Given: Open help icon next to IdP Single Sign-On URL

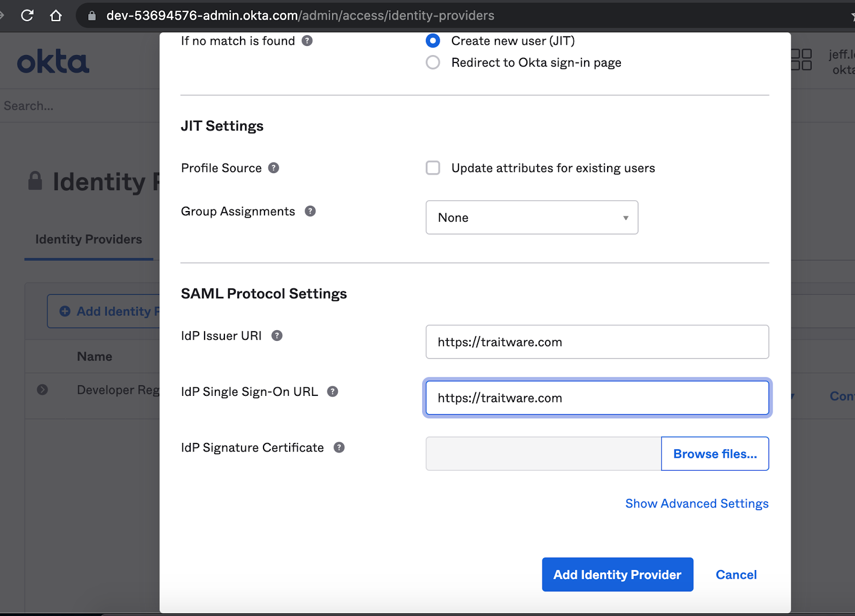Looking at the screenshot, I should pos(333,392).
